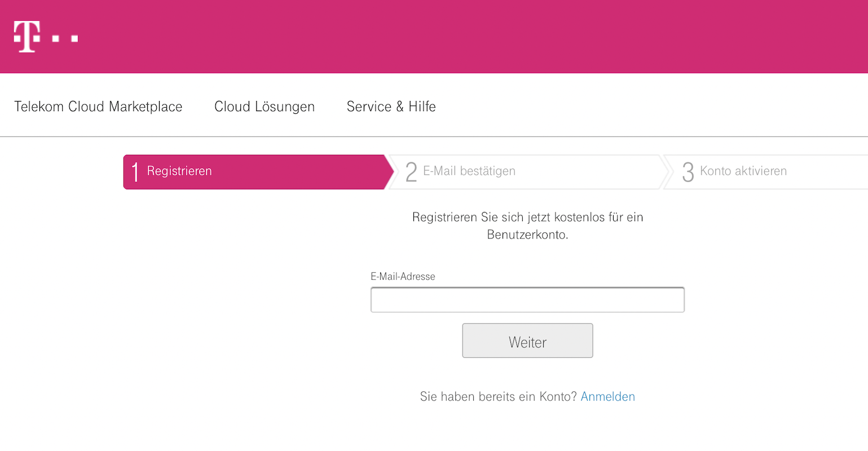Click the 'Sie haben bereits ein Konto?' text
The height and width of the screenshot is (451, 868).
[x=498, y=396]
